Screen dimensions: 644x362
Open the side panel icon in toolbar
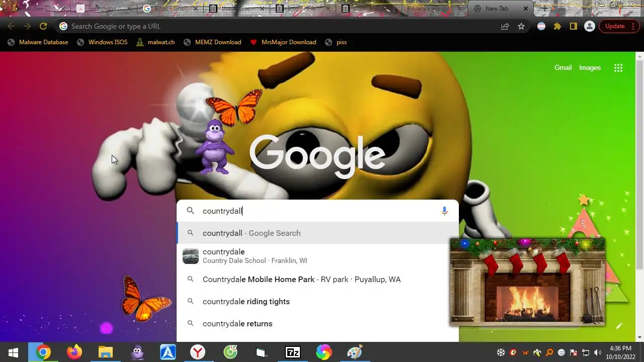click(x=574, y=26)
